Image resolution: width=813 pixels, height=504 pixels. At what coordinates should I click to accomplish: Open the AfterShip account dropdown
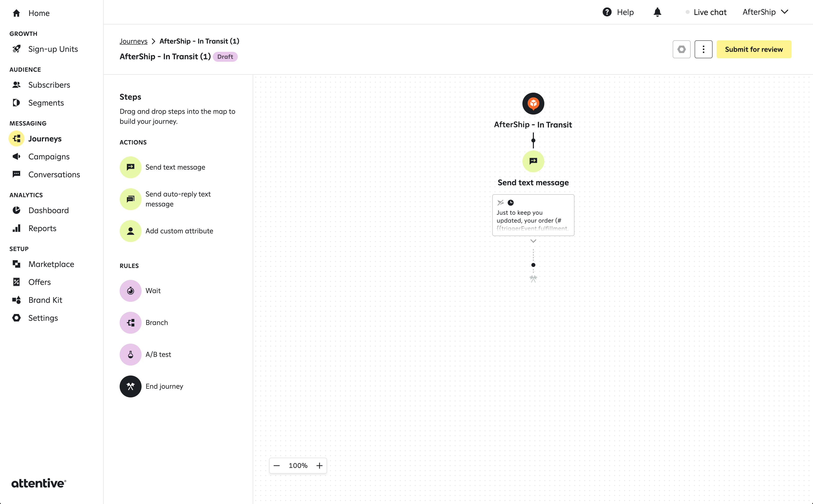[764, 12]
